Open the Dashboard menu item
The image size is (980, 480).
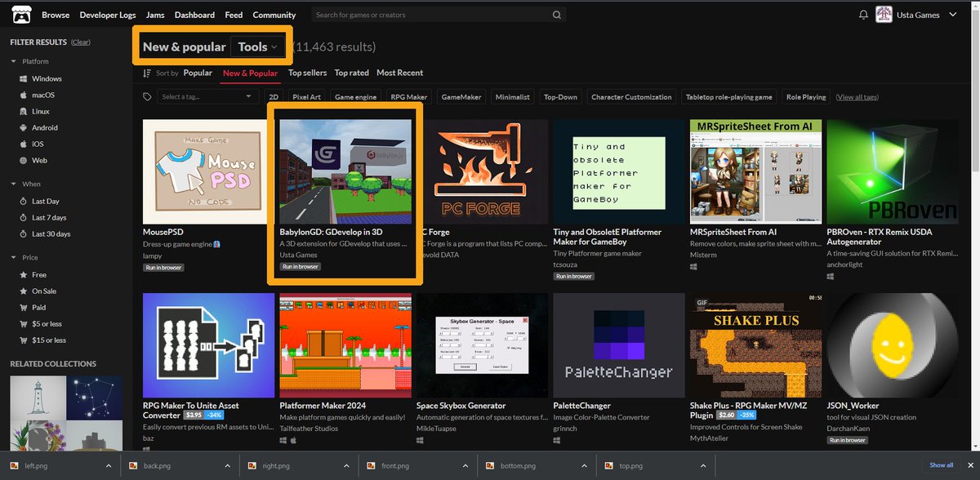194,14
